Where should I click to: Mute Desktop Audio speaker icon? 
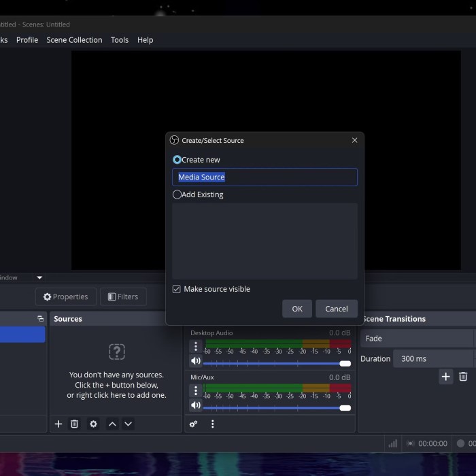[x=196, y=360]
